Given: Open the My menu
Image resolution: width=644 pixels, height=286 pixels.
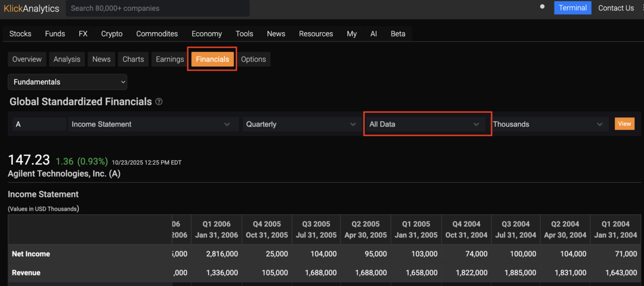Looking at the screenshot, I should point(351,34).
